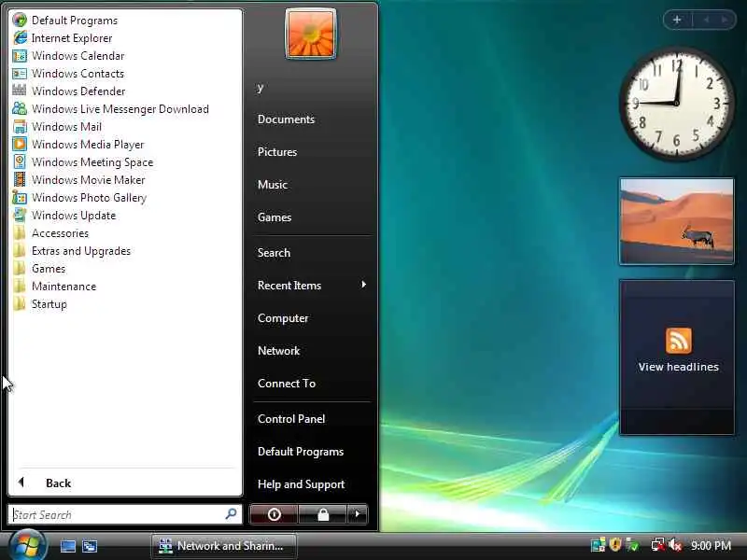The height and width of the screenshot is (560, 747).
Task: Restore Network and Sharing taskbar button
Action: pyautogui.click(x=224, y=546)
